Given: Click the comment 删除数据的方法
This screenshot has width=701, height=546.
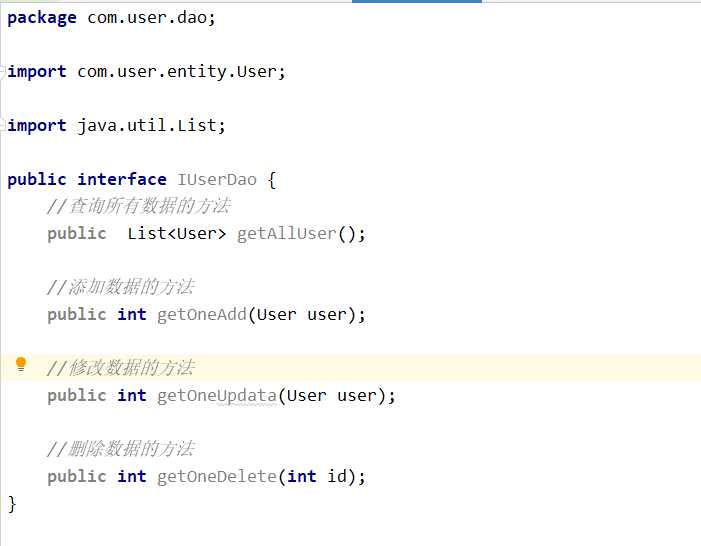Looking at the screenshot, I should [121, 449].
